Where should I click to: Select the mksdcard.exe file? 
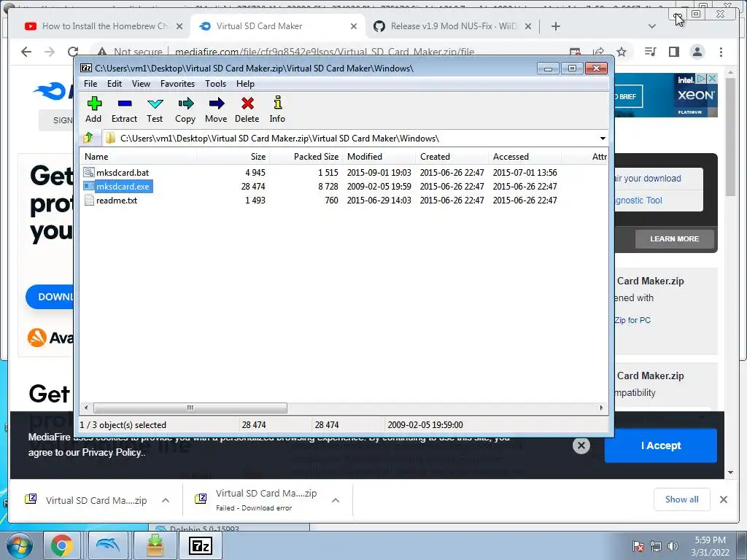coord(117,186)
